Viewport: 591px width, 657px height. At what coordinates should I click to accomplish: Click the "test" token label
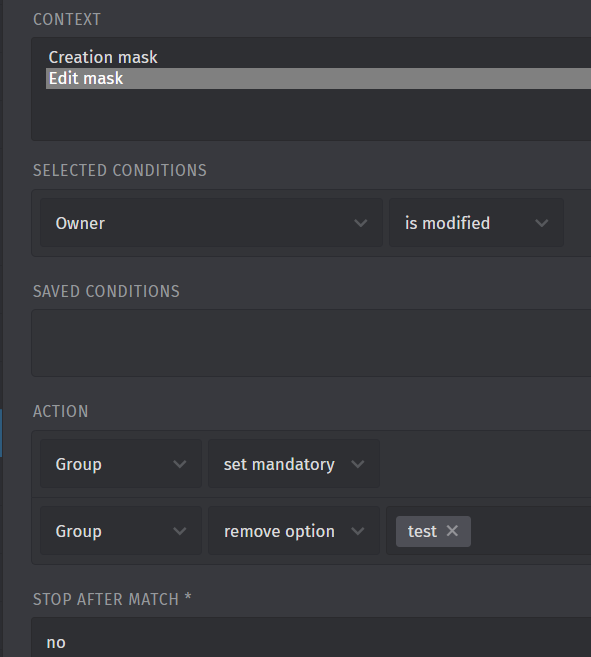point(422,531)
